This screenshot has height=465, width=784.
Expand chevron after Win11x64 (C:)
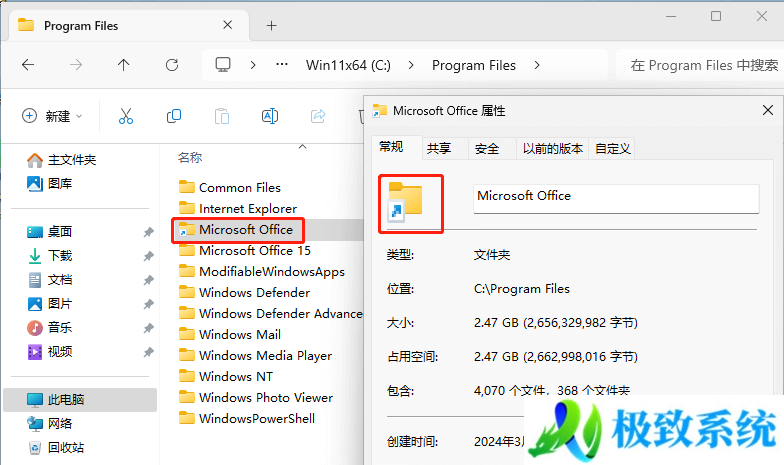[411, 65]
